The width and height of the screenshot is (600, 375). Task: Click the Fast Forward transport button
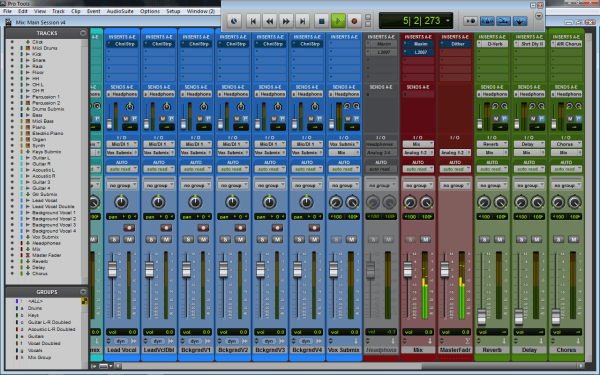286,21
